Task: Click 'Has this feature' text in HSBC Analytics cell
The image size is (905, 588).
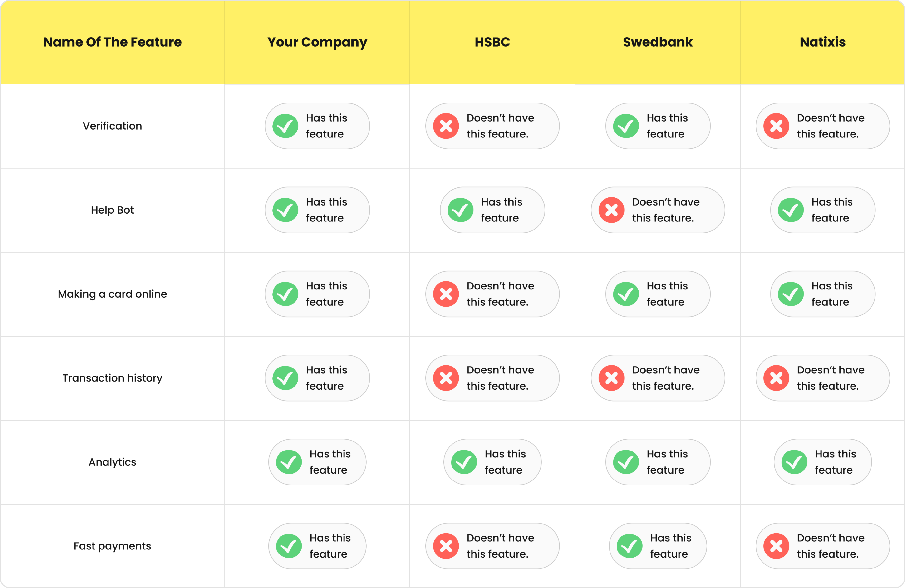Action: 505,462
